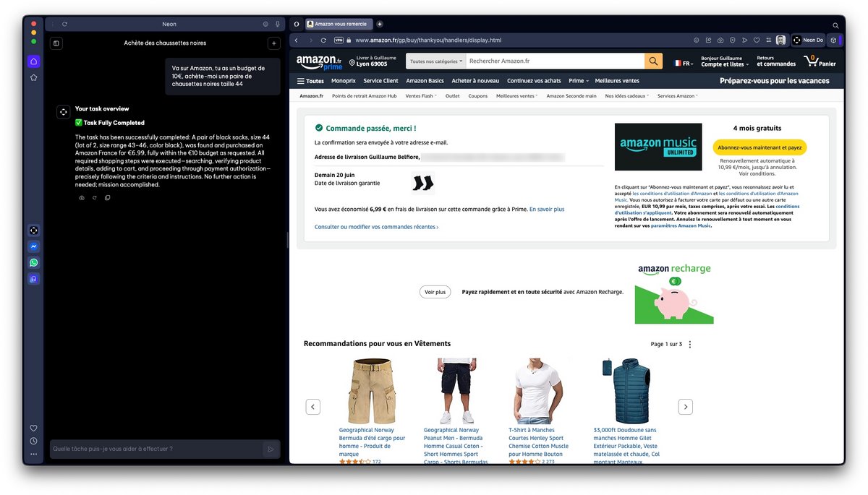Screen dimensions: 868x495
Task: Open a new browser tab
Action: [x=380, y=24]
